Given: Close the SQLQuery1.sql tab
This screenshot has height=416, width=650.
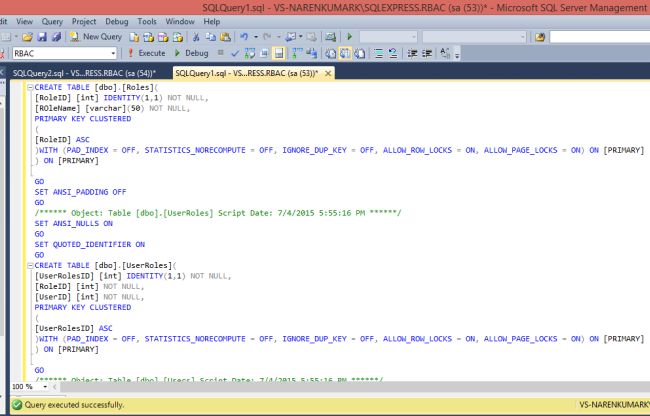Looking at the screenshot, I should pyautogui.click(x=328, y=73).
